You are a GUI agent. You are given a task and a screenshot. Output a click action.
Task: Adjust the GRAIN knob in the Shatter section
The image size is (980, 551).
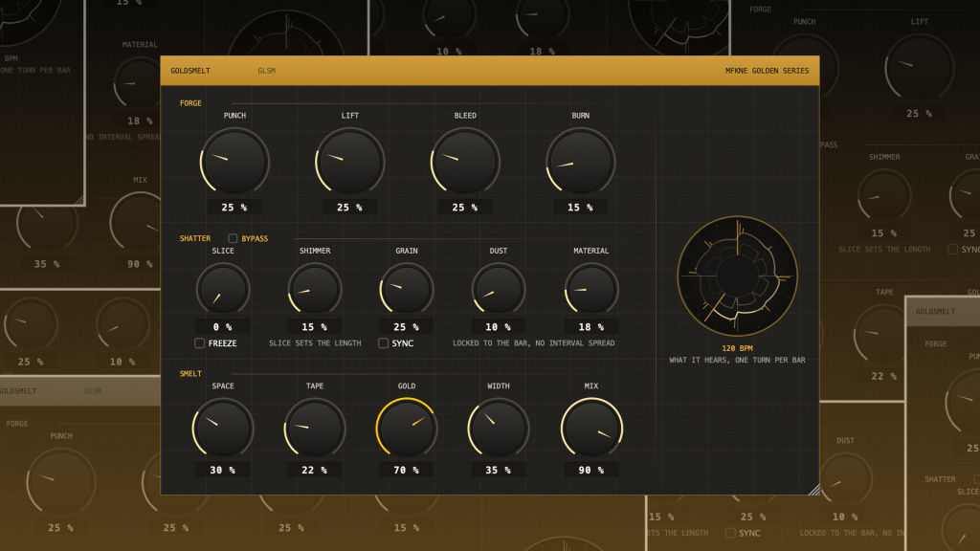(x=407, y=289)
